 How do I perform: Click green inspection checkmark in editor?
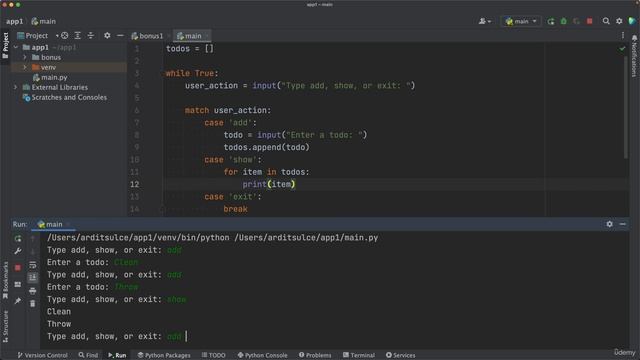point(622,49)
